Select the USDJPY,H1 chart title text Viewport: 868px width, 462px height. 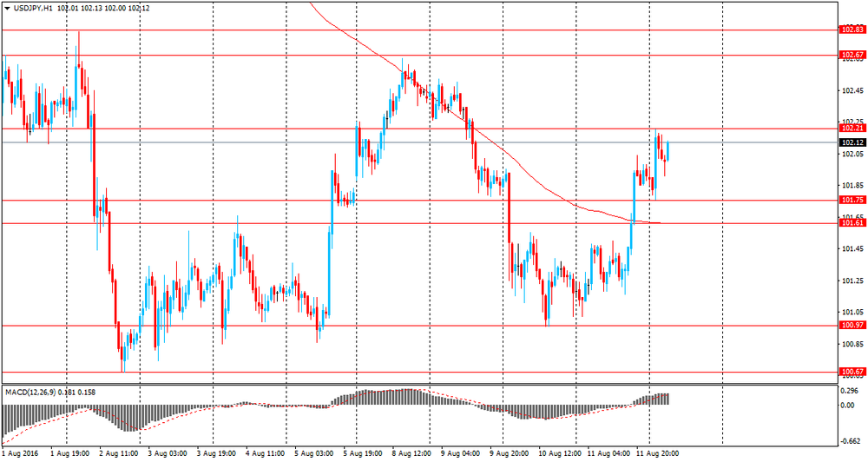pyautogui.click(x=31, y=9)
